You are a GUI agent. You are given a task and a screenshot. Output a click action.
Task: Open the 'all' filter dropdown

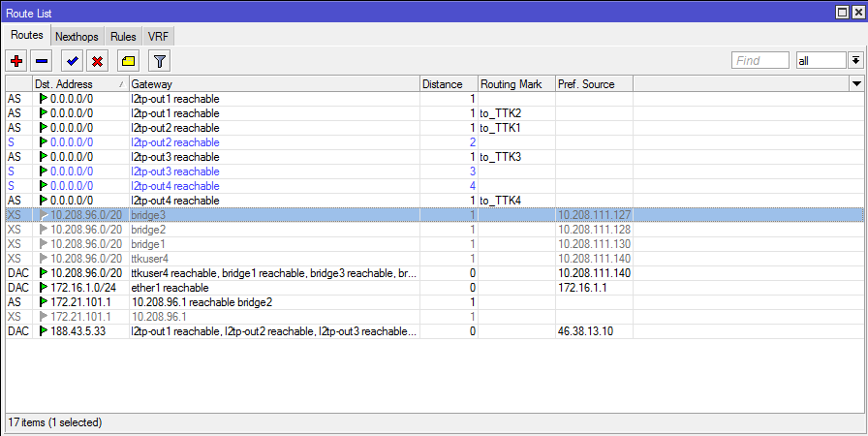821,61
